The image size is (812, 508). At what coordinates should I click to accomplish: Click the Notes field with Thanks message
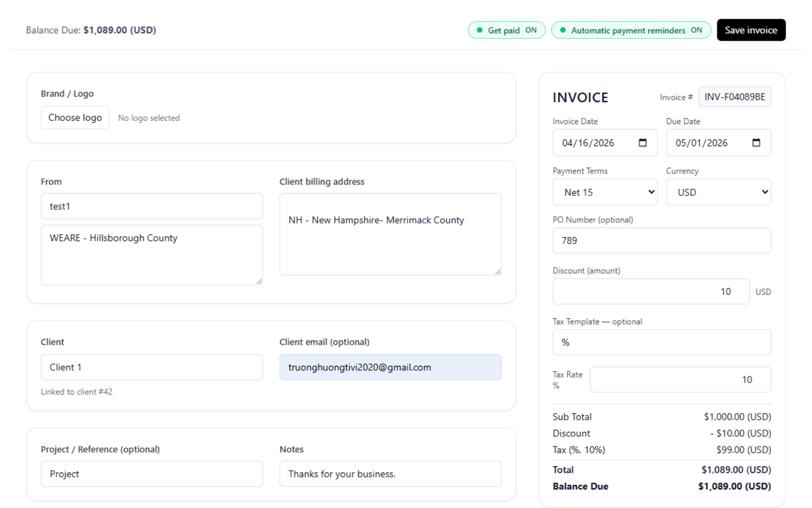click(x=390, y=474)
